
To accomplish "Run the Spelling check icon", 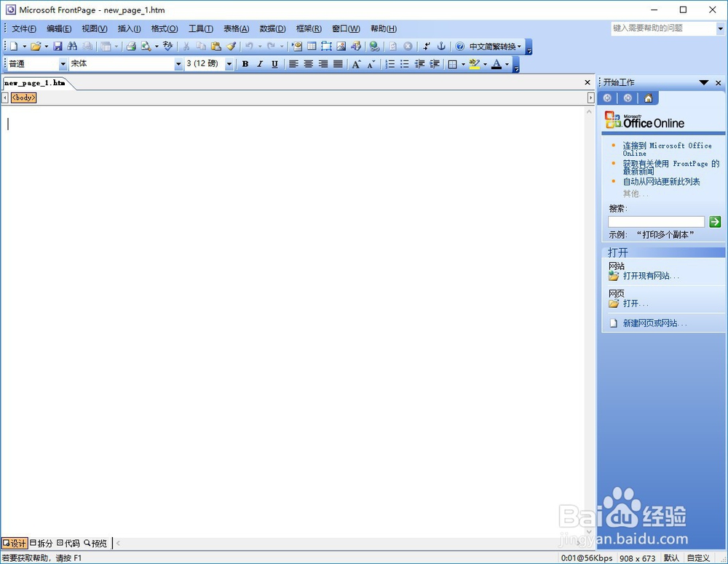I will tap(167, 46).
